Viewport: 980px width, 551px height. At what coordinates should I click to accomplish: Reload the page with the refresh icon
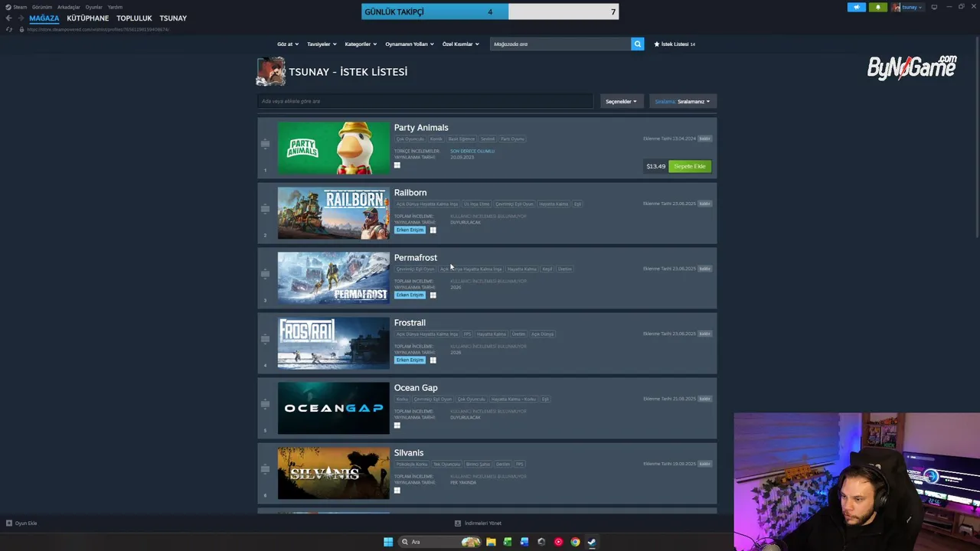point(9,29)
